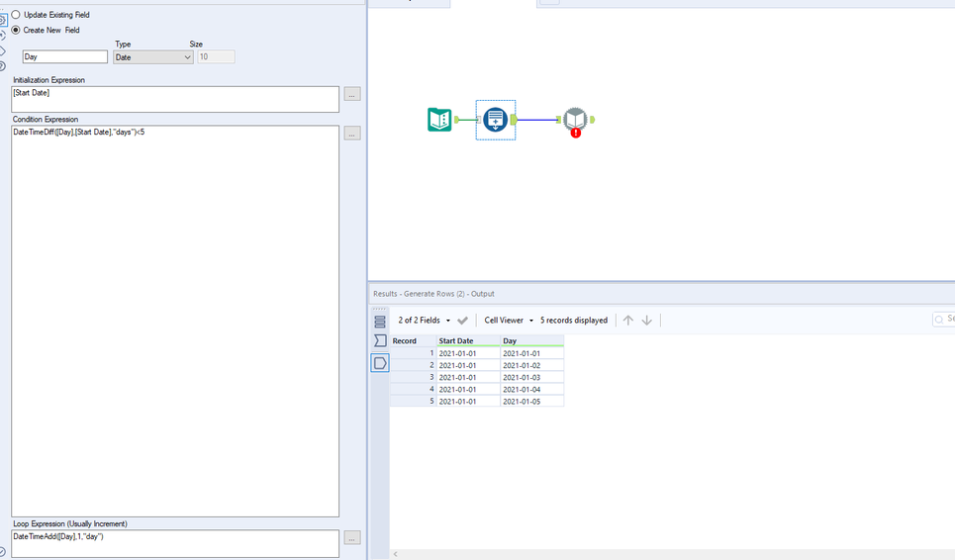The width and height of the screenshot is (955, 560).
Task: Click record number 2 row header
Action: click(413, 365)
